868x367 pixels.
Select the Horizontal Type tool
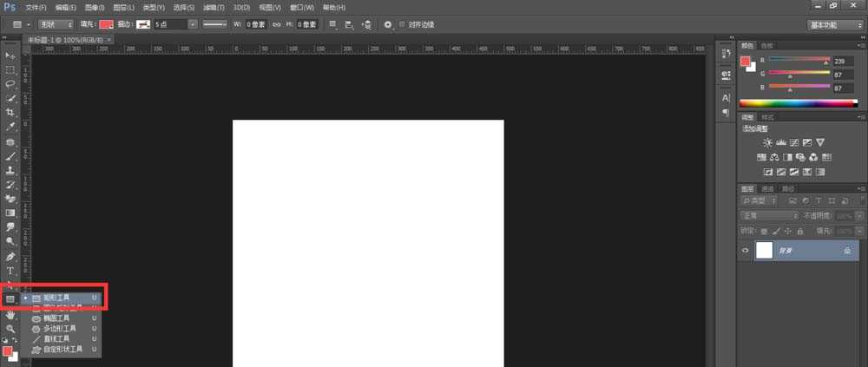pyautogui.click(x=10, y=271)
